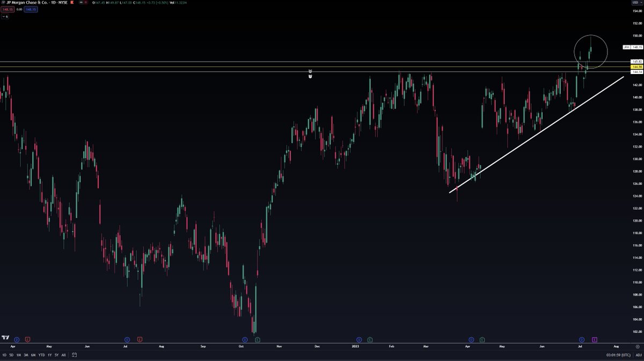Viewport: 644px width, 361px height.
Task: Click the 154.00 price axis label
Action: 636,11
